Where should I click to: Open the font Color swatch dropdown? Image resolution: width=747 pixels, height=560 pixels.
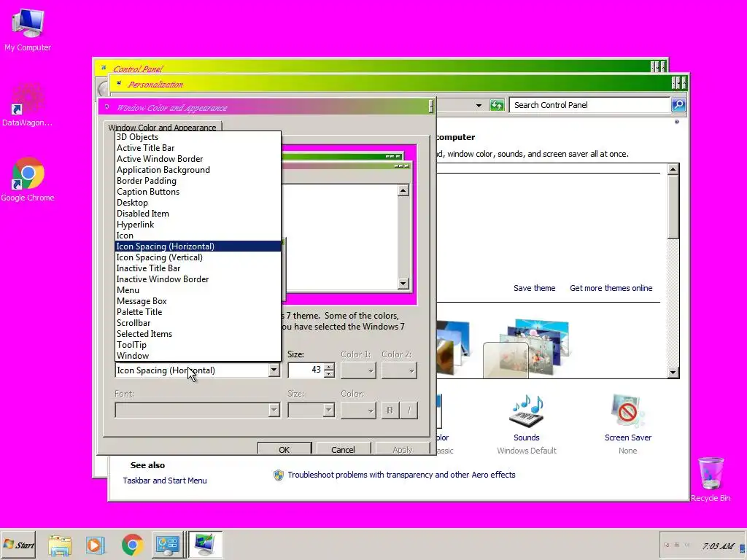(357, 410)
